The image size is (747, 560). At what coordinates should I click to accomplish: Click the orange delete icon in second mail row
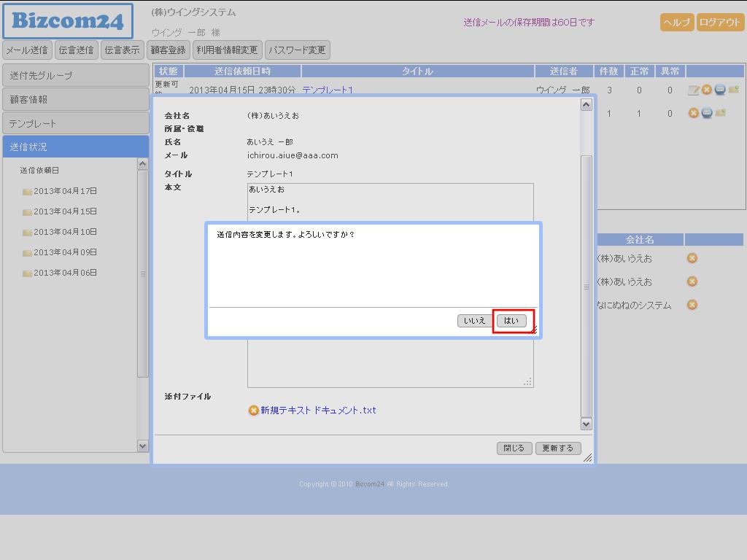pyautogui.click(x=694, y=113)
